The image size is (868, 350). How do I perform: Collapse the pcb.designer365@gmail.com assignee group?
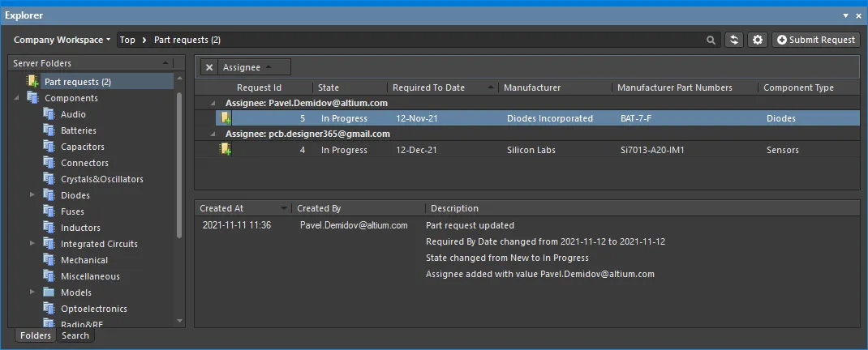[x=213, y=134]
